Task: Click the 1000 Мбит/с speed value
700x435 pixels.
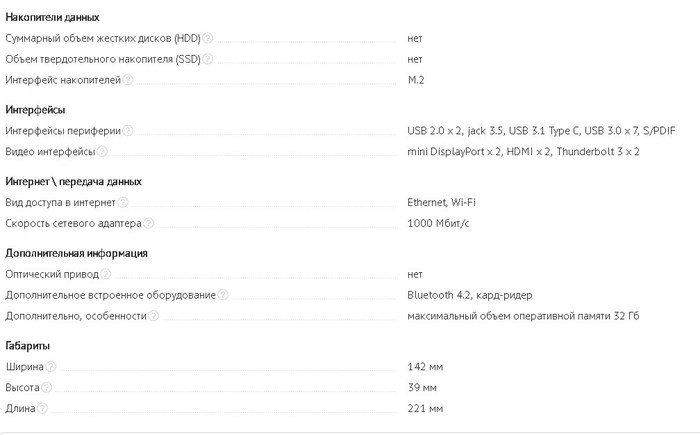Action: [x=438, y=223]
